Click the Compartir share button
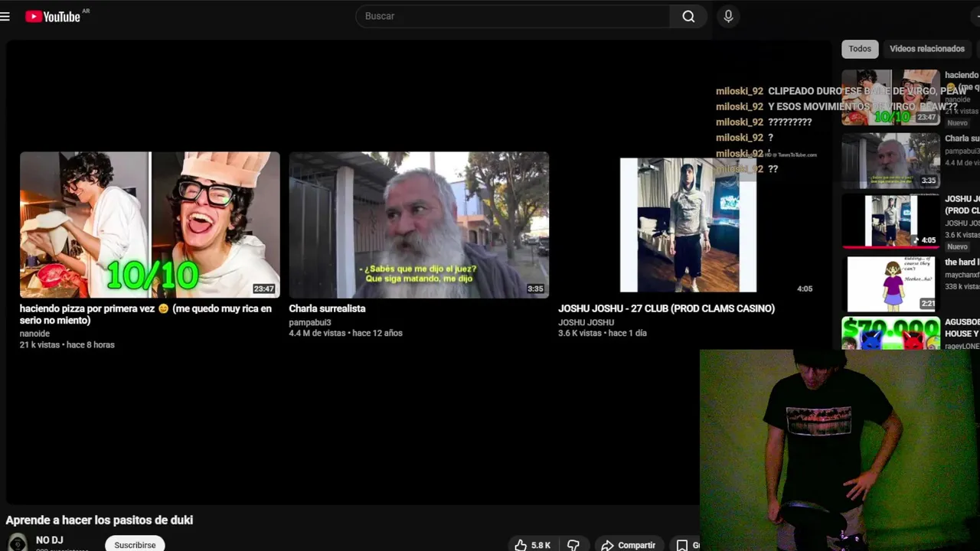Screen dimensions: 980x551 [x=629, y=545]
